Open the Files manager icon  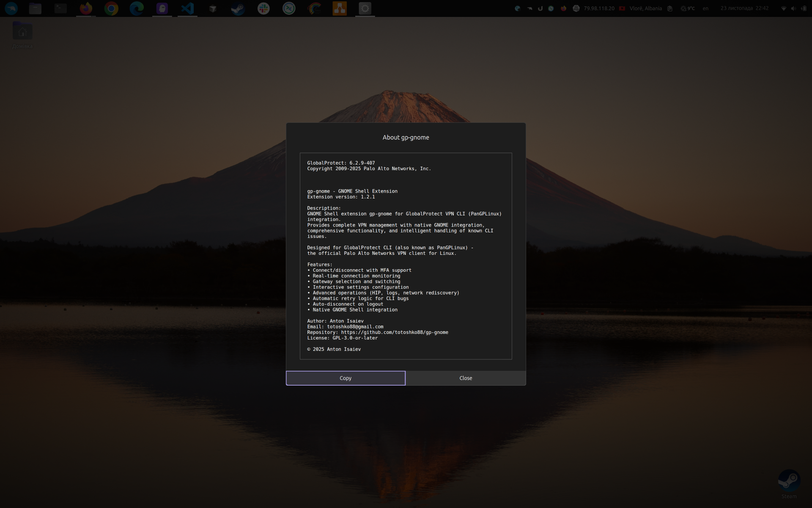pos(35,8)
